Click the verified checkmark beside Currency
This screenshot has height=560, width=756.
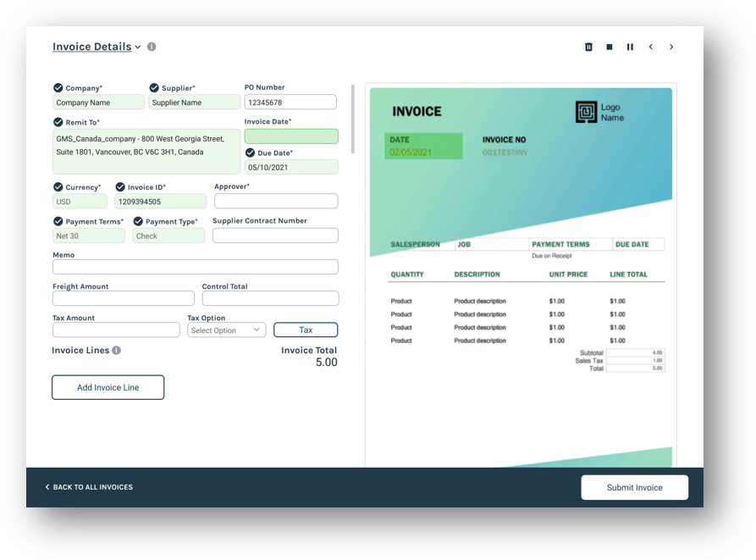point(56,186)
